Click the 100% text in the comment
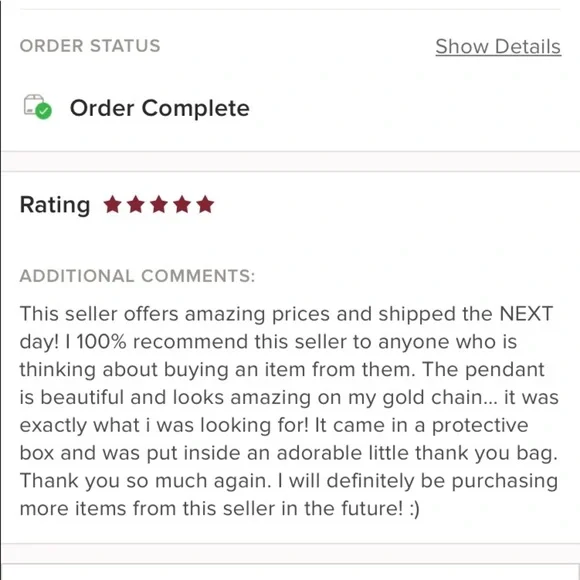 [101, 341]
